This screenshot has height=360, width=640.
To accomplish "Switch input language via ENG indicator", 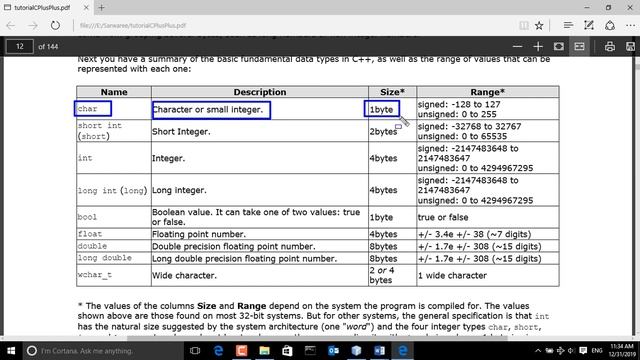I will click(597, 351).
